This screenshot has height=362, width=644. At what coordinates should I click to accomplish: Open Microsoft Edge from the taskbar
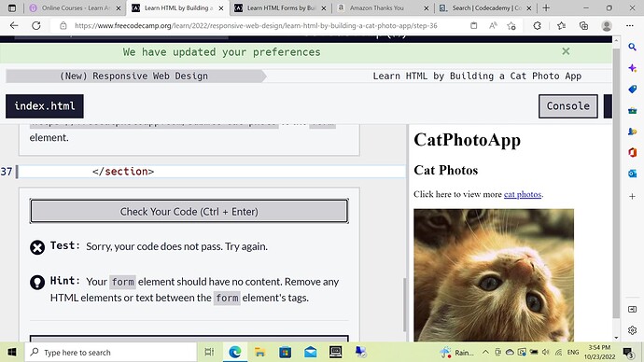pos(234,352)
